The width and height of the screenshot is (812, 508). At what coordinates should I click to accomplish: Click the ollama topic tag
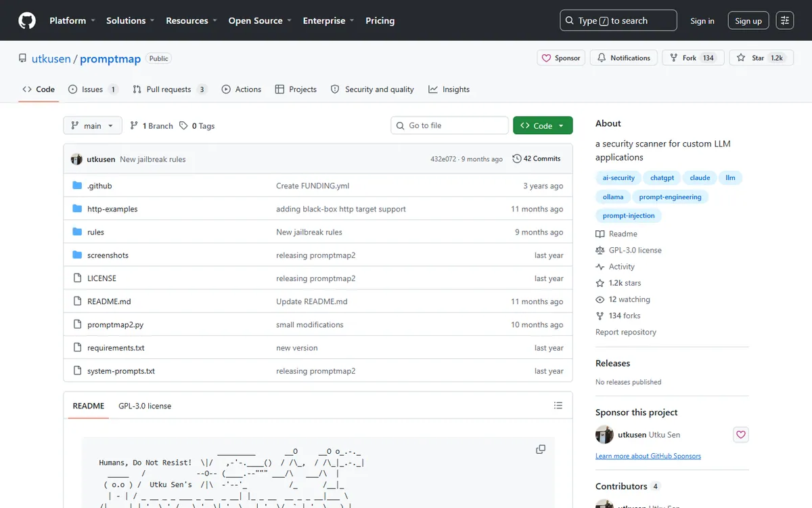613,196
